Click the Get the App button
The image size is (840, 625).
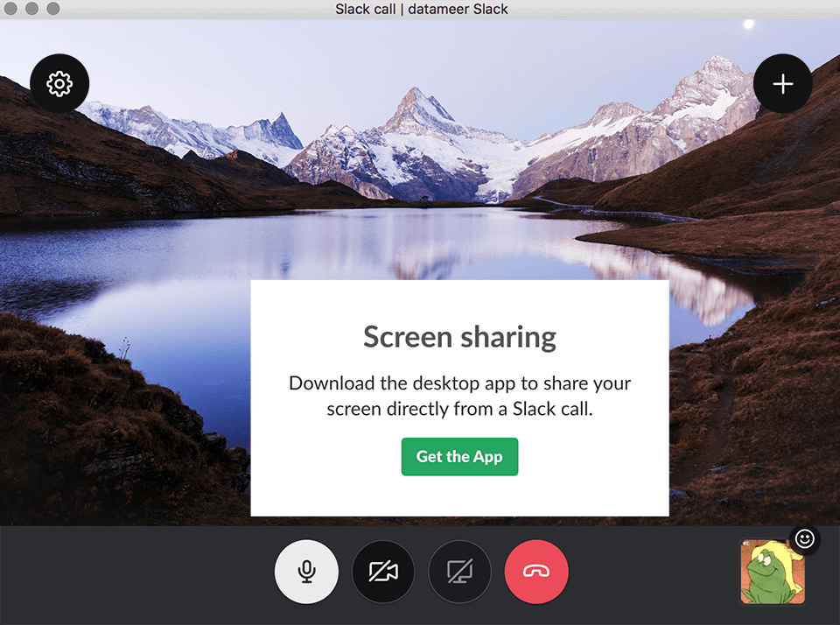pyautogui.click(x=459, y=456)
